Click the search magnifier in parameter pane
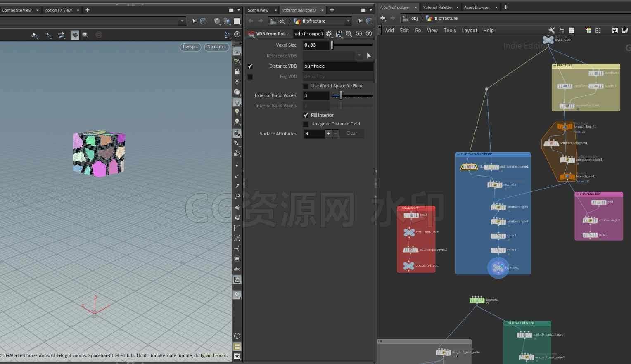Screen dimensions: 631x364 click(x=349, y=34)
